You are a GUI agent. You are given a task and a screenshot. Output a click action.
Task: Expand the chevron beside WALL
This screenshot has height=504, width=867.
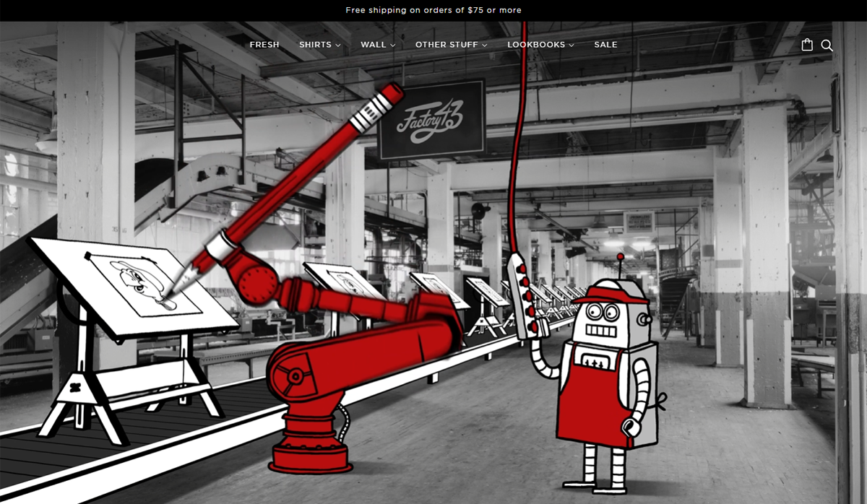click(x=393, y=45)
